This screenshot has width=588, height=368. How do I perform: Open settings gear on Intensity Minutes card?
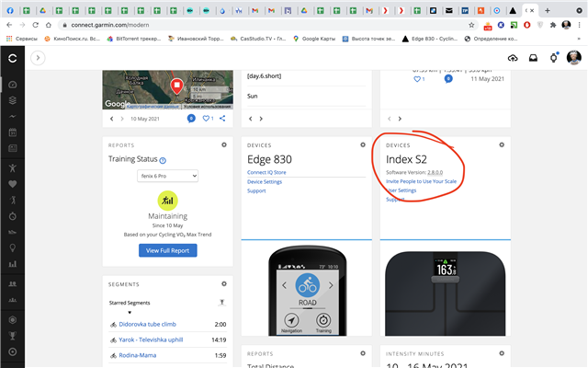(502, 353)
